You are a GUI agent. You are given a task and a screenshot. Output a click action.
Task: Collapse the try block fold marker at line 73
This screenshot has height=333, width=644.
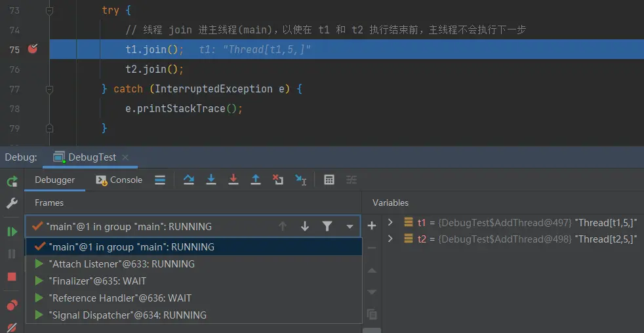tap(49, 10)
